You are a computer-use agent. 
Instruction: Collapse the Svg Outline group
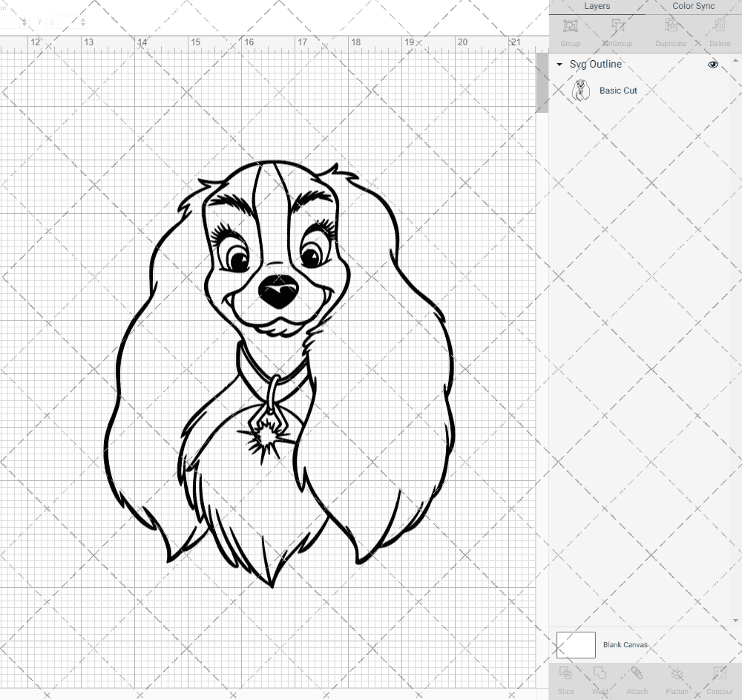(558, 65)
